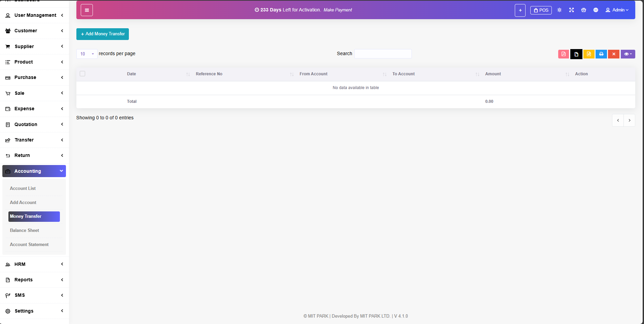Enter fullscreen mode from top bar
The height and width of the screenshot is (324, 644).
pyautogui.click(x=571, y=10)
